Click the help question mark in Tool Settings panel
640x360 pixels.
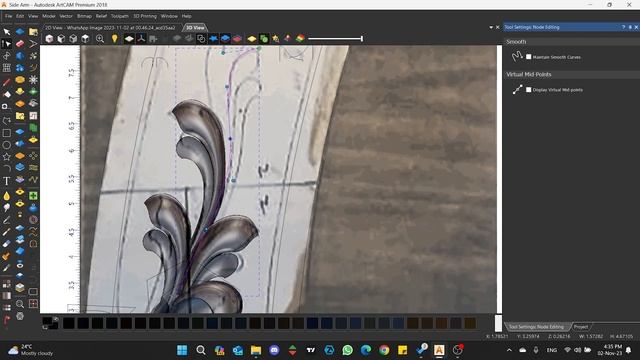[x=623, y=27]
